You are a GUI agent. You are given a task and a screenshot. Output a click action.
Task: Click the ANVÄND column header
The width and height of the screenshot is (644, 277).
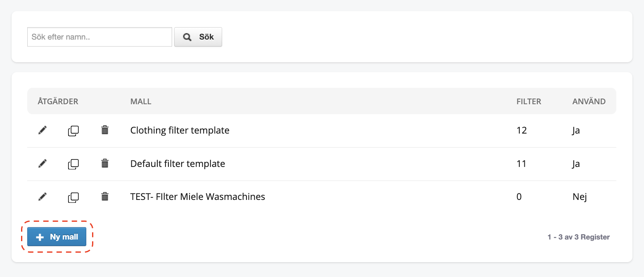589,101
